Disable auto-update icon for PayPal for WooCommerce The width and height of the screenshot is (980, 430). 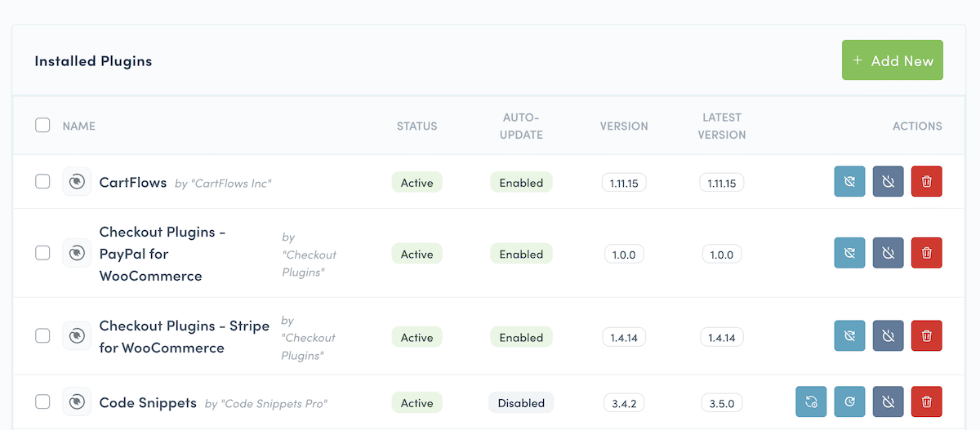click(849, 253)
